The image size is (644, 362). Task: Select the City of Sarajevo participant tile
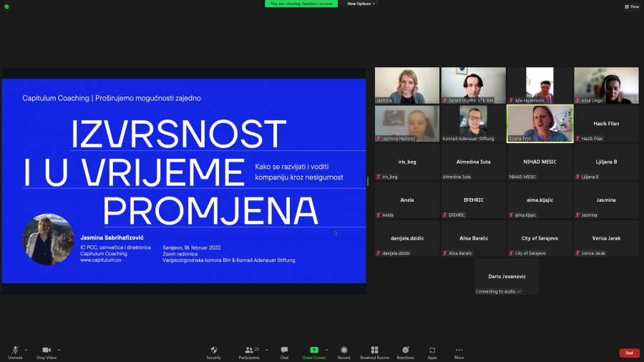point(540,238)
